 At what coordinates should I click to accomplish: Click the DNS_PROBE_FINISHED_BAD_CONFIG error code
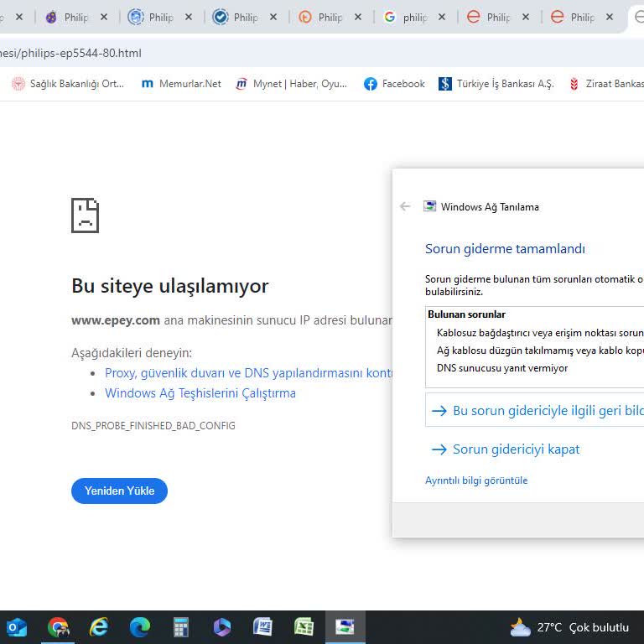pos(153,425)
